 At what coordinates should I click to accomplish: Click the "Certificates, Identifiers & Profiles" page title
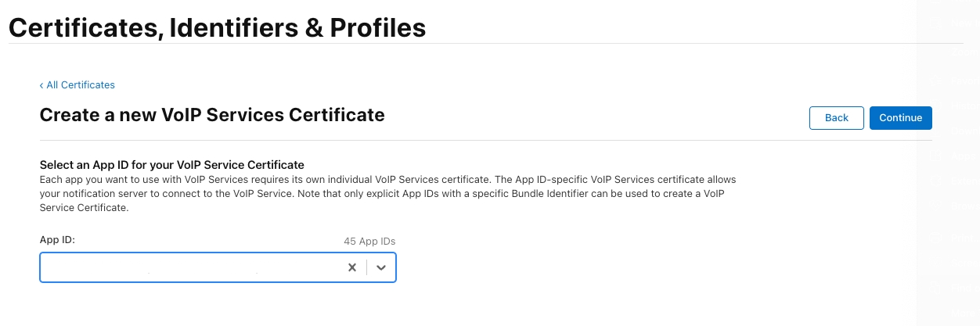217,28
